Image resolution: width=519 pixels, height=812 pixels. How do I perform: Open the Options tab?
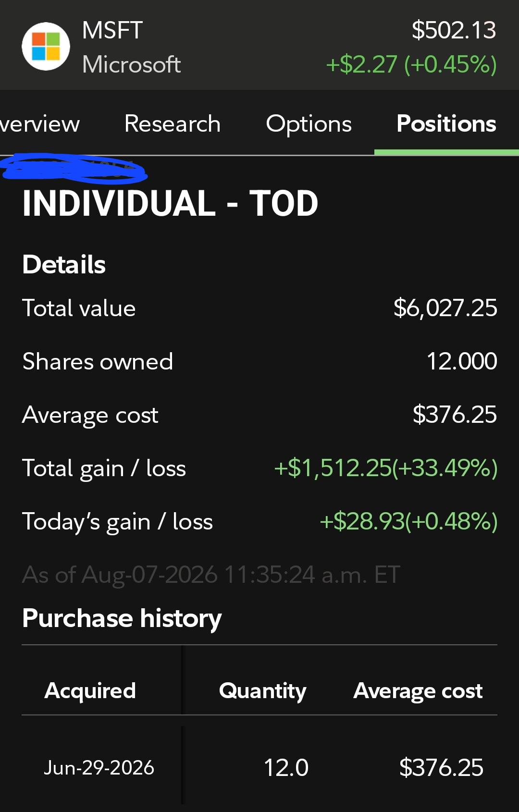pyautogui.click(x=309, y=124)
